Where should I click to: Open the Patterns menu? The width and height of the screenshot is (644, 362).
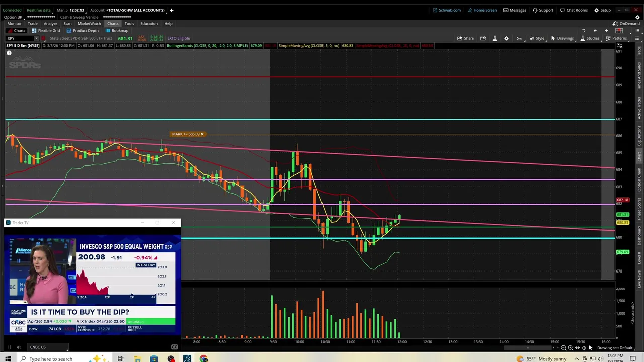tap(616, 38)
